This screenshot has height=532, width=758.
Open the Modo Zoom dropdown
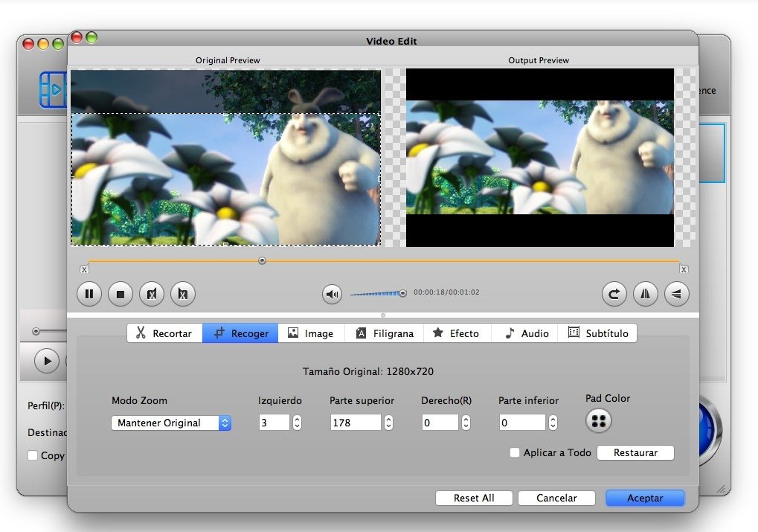[171, 423]
